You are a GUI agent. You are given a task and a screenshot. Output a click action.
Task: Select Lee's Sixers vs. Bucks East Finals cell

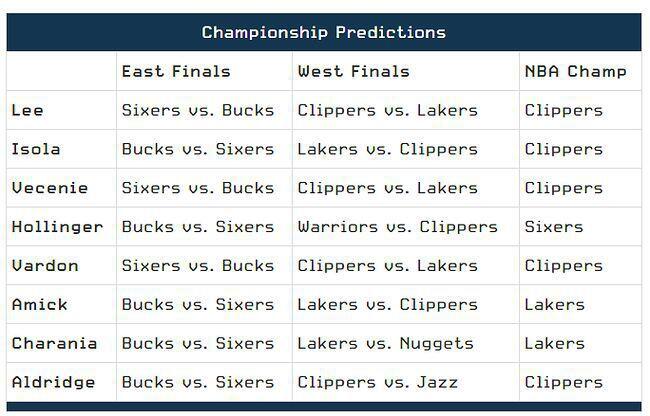point(197,110)
